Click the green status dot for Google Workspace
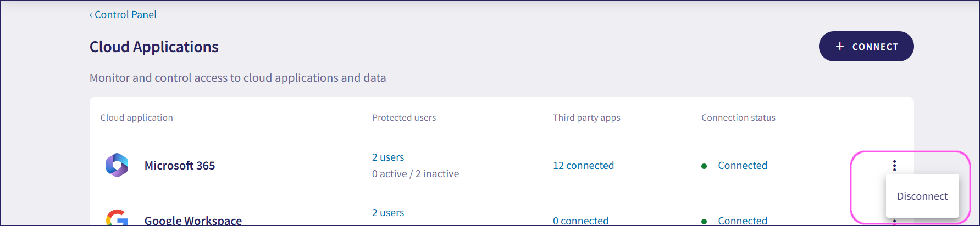The image size is (980, 226). coord(704,221)
